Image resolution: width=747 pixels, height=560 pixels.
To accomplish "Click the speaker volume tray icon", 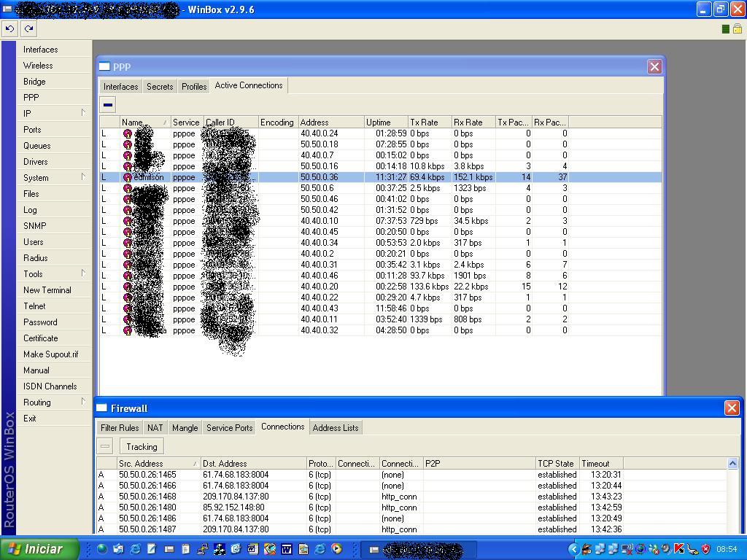I will [666, 549].
